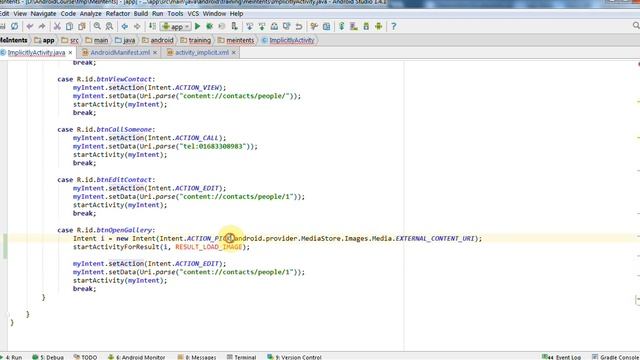Viewport: 640px width, 360px height.
Task: Select the java breadcrumb folder
Action: (x=125, y=40)
